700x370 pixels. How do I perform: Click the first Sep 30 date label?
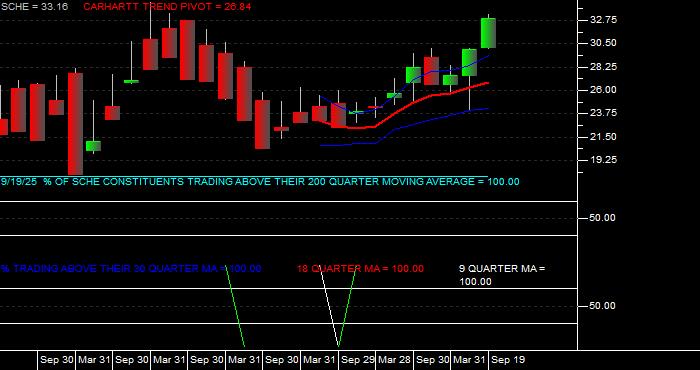point(56,360)
